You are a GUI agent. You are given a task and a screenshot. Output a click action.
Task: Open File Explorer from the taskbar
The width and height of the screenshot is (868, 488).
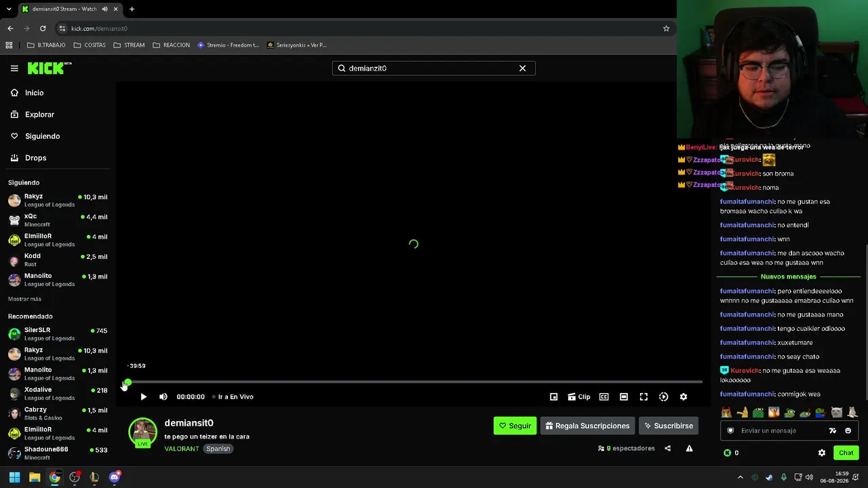[35, 477]
